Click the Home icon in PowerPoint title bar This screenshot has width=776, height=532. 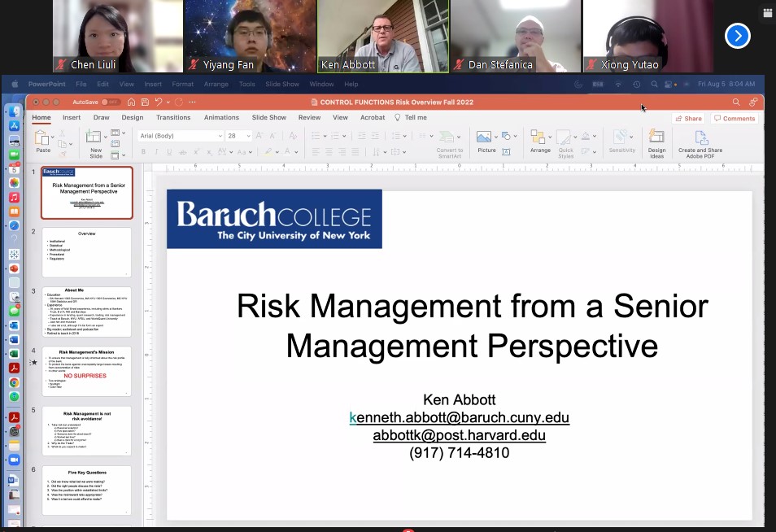tap(131, 102)
